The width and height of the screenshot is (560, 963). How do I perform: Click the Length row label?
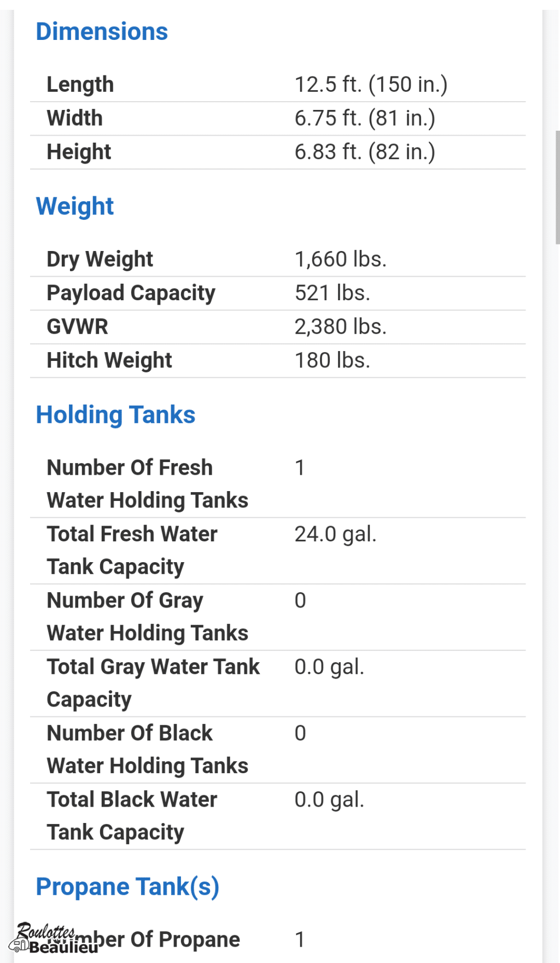click(x=80, y=85)
